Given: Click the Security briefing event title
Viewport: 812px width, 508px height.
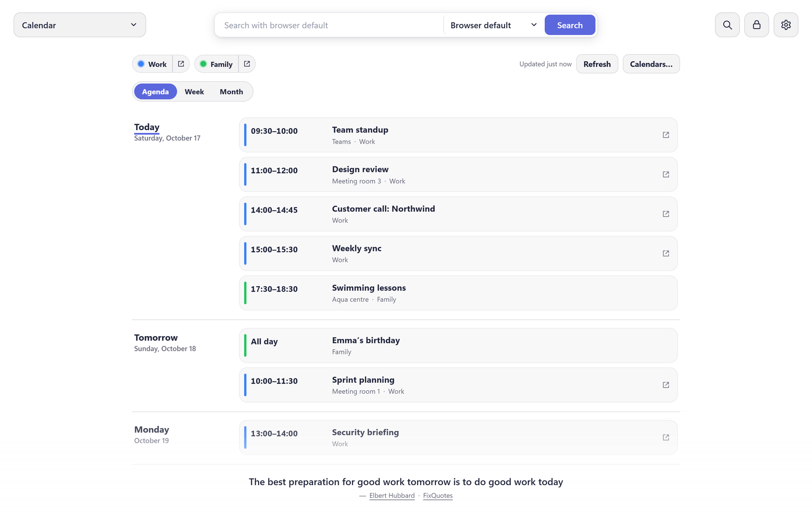Looking at the screenshot, I should coord(365,432).
